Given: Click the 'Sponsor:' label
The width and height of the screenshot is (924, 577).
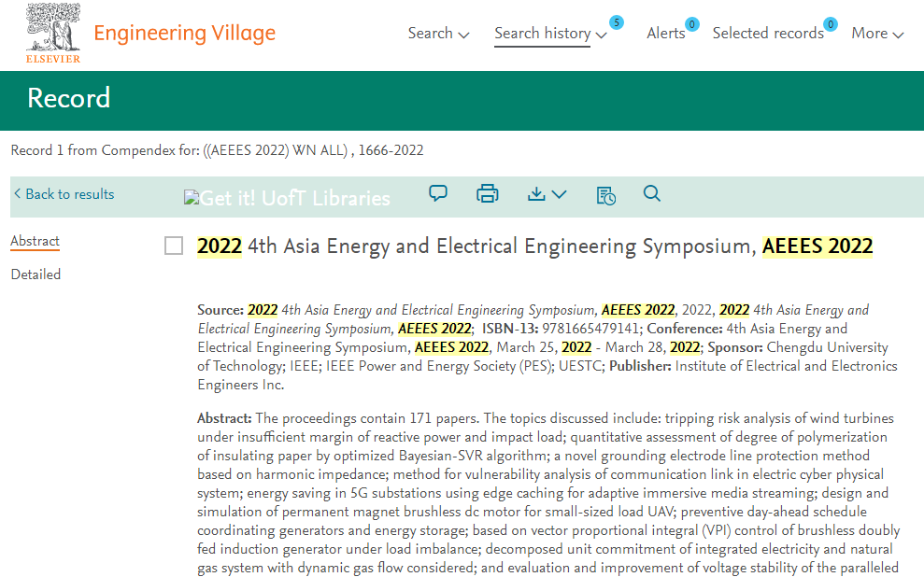Looking at the screenshot, I should [735, 347].
